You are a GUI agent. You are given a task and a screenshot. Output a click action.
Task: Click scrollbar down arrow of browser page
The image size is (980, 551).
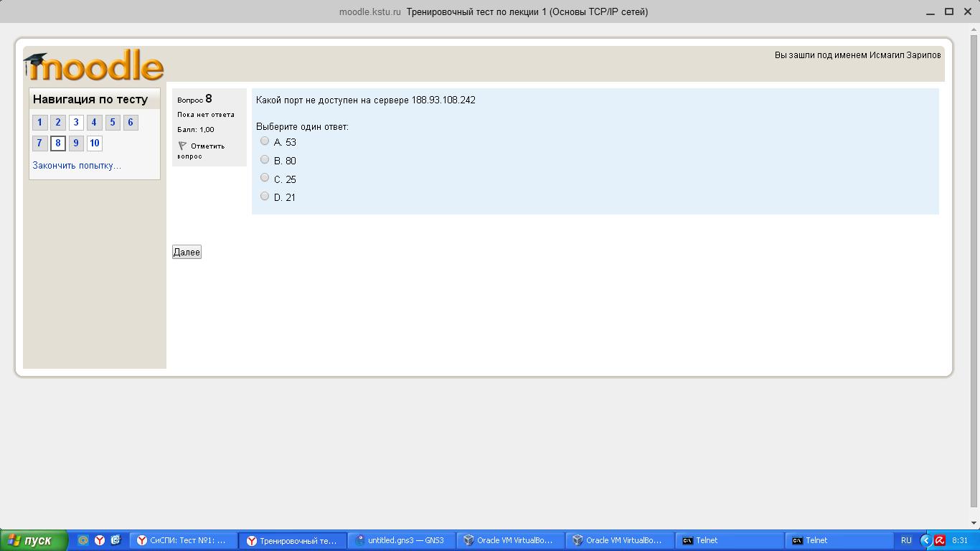tap(974, 523)
